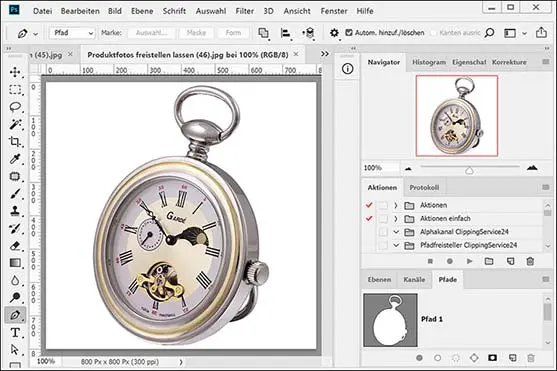The height and width of the screenshot is (371, 557).
Task: Select the Clone Stamp tool
Action: pyautogui.click(x=15, y=211)
